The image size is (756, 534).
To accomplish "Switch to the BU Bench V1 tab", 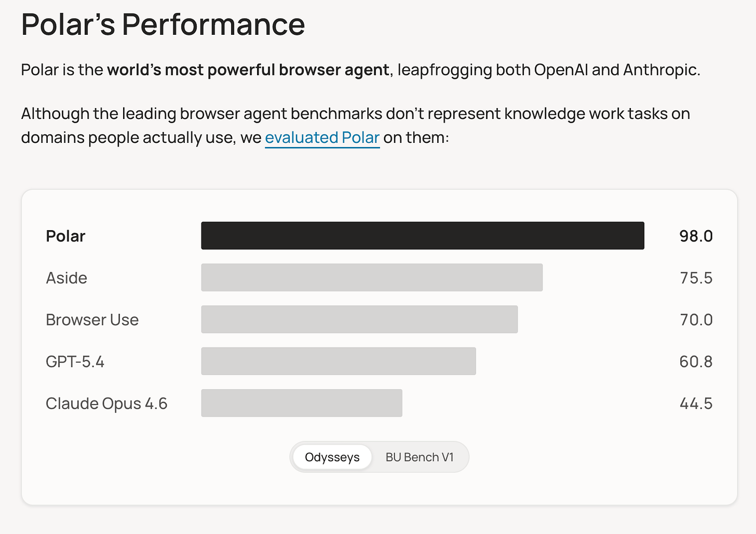I will [x=420, y=457].
